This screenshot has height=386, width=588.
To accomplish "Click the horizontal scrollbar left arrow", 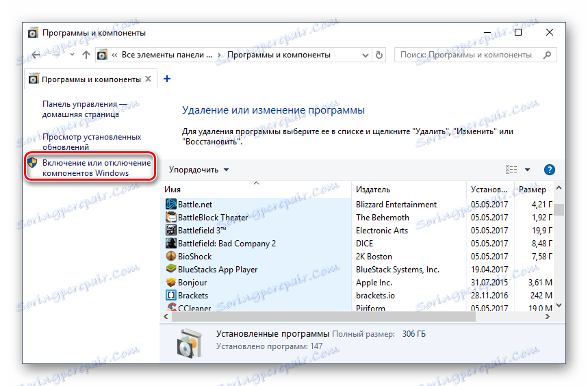I will [x=166, y=317].
